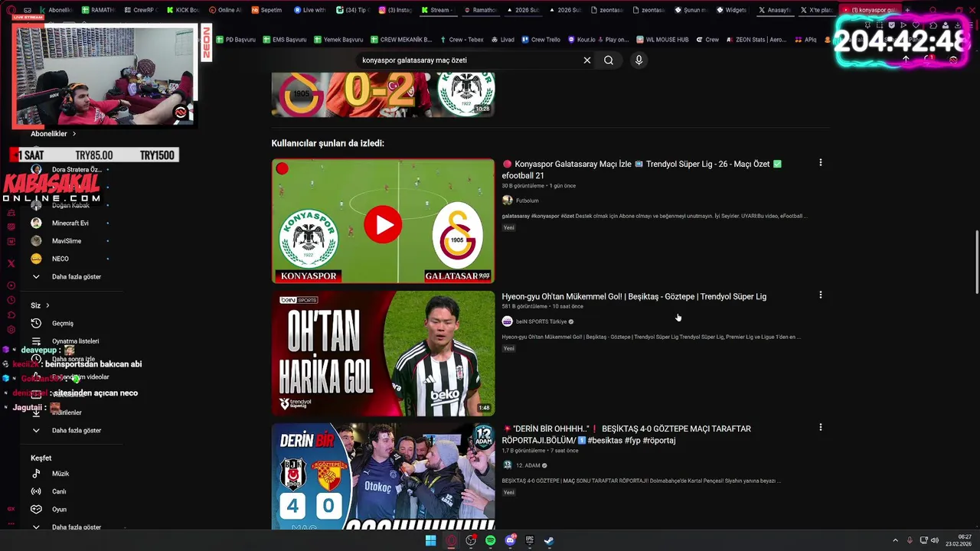Switch to the KICK browser tab
980x551 pixels.
point(182,10)
